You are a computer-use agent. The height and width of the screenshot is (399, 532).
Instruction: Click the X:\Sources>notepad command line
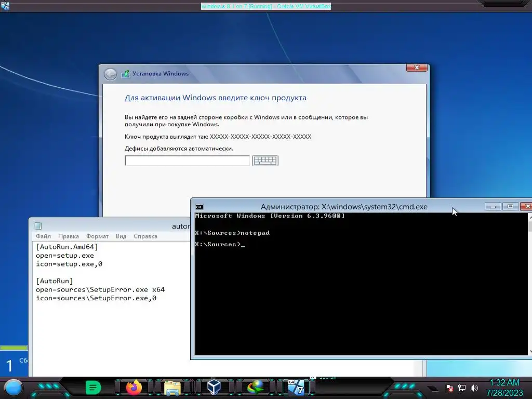232,233
